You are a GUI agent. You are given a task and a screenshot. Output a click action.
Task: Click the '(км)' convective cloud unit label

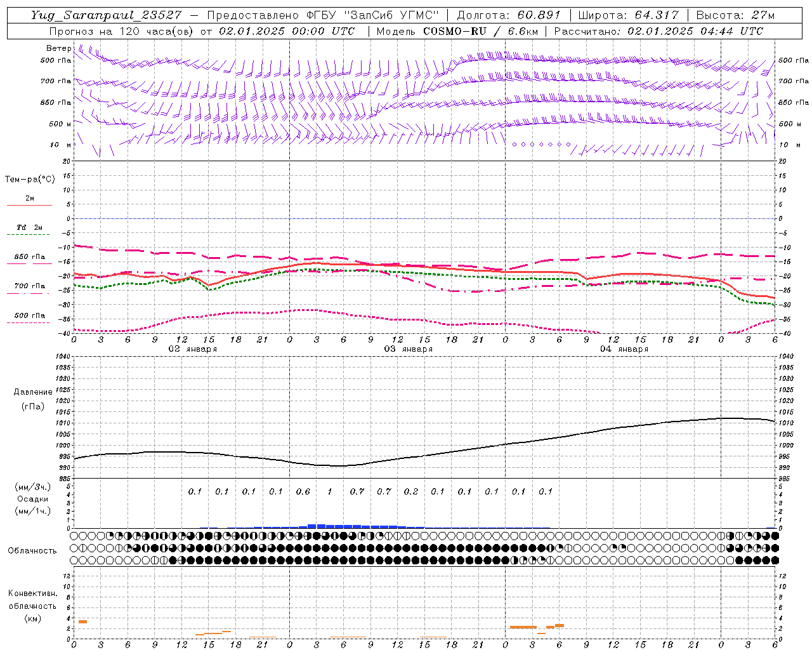pos(33,618)
